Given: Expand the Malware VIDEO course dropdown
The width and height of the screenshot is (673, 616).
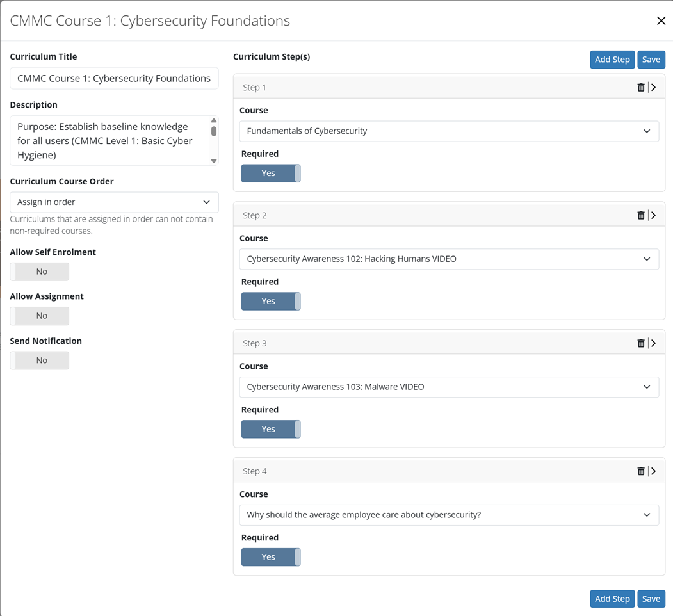Looking at the screenshot, I should [449, 387].
